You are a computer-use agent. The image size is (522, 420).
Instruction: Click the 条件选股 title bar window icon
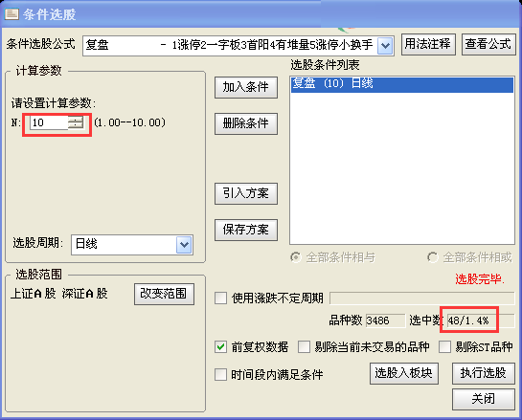tap(11, 14)
